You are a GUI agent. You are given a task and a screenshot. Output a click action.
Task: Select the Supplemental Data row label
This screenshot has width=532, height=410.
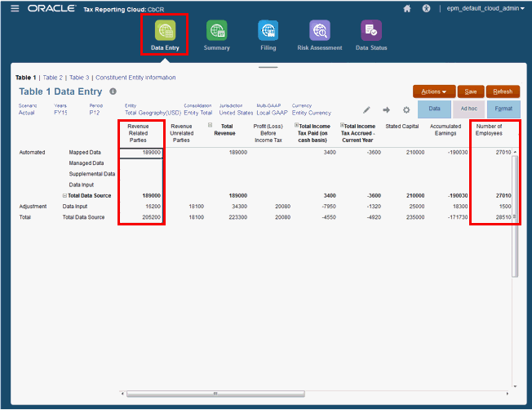(x=92, y=174)
